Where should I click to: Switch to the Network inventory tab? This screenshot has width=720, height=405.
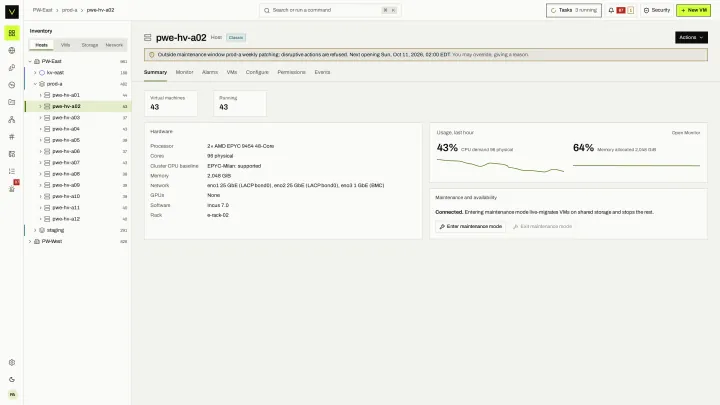click(114, 45)
